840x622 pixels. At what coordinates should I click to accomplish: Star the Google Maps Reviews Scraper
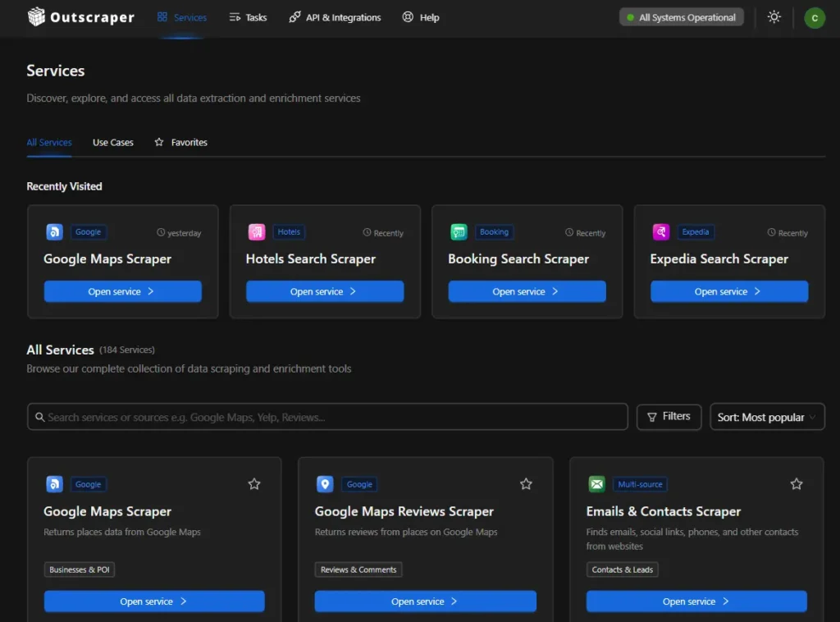click(x=526, y=484)
